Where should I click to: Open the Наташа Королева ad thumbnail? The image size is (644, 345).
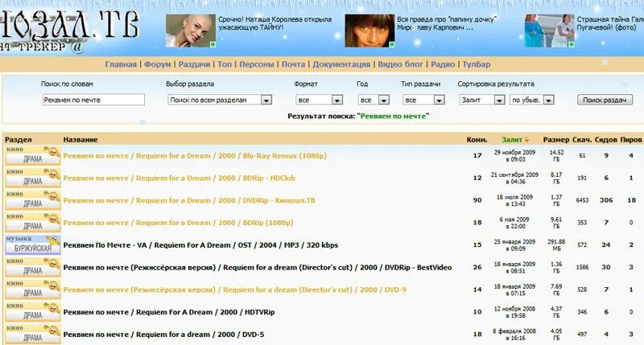tap(191, 31)
